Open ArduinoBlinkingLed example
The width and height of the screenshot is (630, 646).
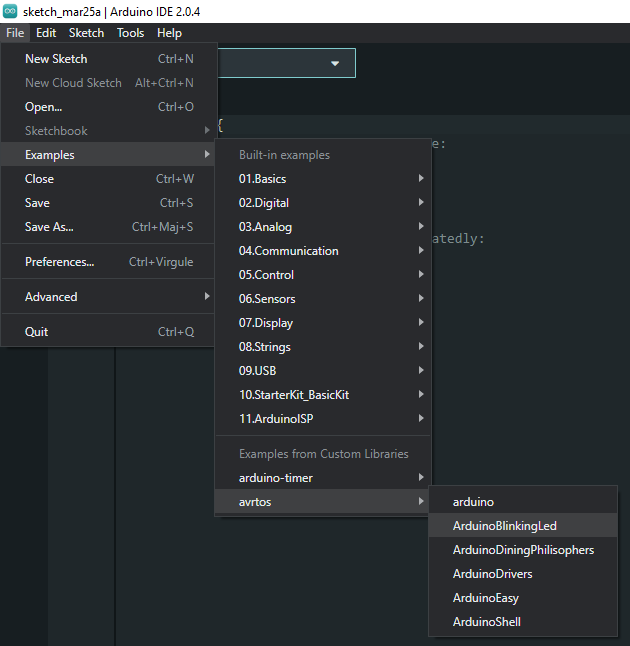[x=523, y=526]
